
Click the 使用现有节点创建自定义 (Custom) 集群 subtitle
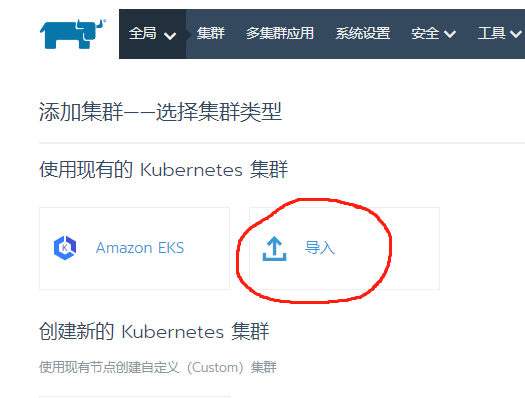tap(158, 367)
